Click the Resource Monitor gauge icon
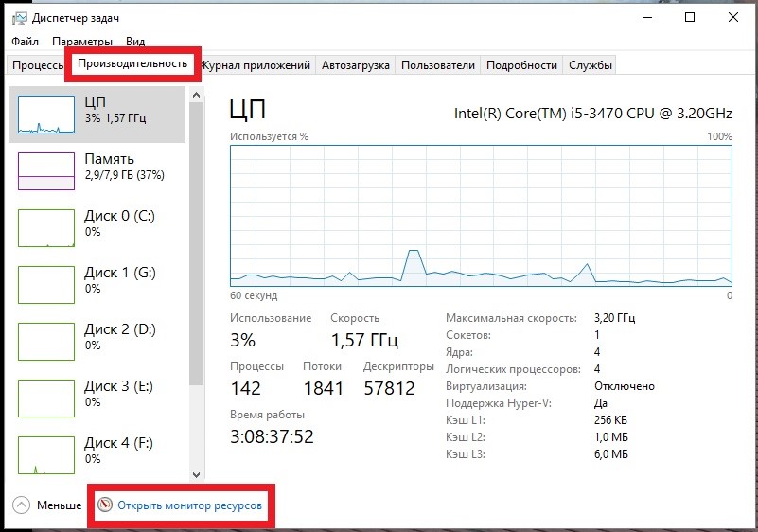 click(104, 505)
